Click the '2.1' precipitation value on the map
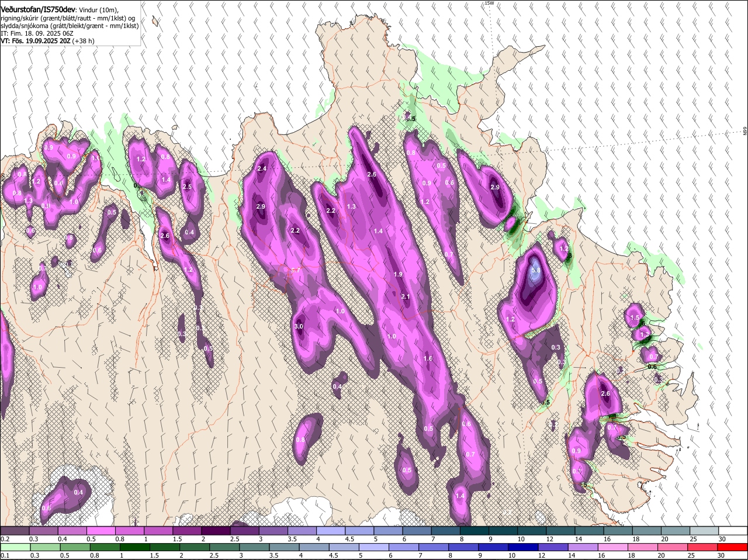The height and width of the screenshot is (560, 748). tap(406, 297)
